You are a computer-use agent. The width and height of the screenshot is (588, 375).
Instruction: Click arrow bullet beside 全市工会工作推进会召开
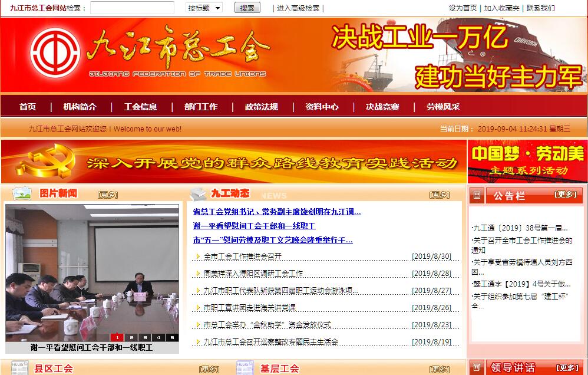(x=198, y=256)
